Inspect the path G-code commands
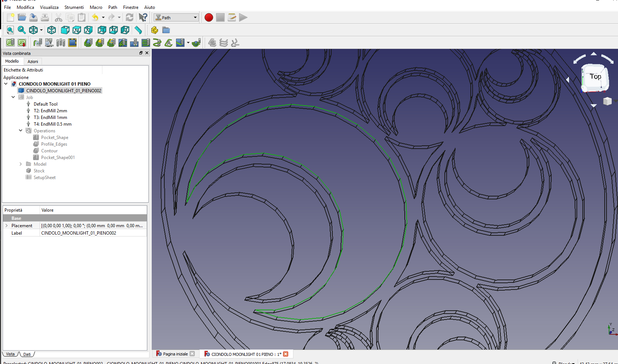 click(x=37, y=43)
